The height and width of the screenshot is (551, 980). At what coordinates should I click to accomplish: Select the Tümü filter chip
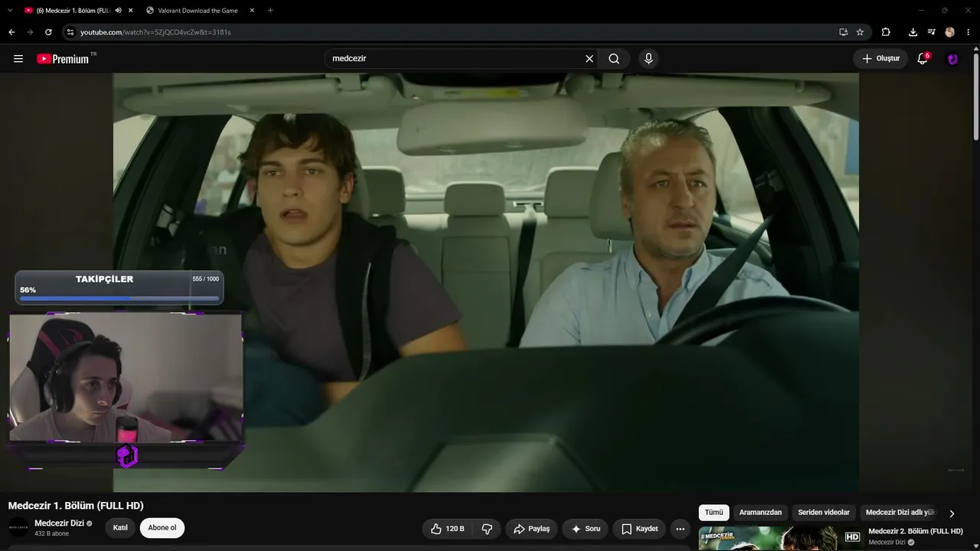(714, 513)
